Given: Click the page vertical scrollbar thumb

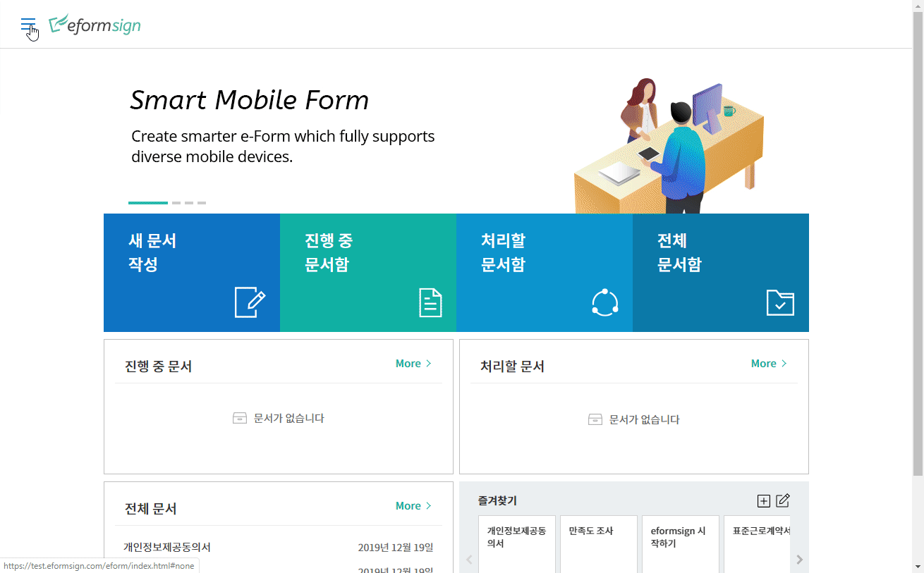Looking at the screenshot, I should pyautogui.click(x=918, y=244).
